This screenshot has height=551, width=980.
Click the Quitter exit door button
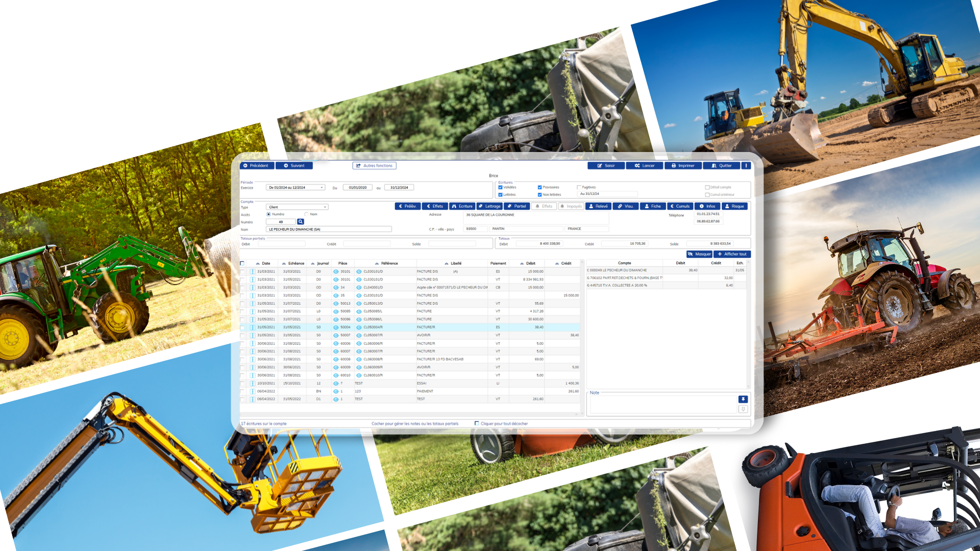pyautogui.click(x=722, y=166)
